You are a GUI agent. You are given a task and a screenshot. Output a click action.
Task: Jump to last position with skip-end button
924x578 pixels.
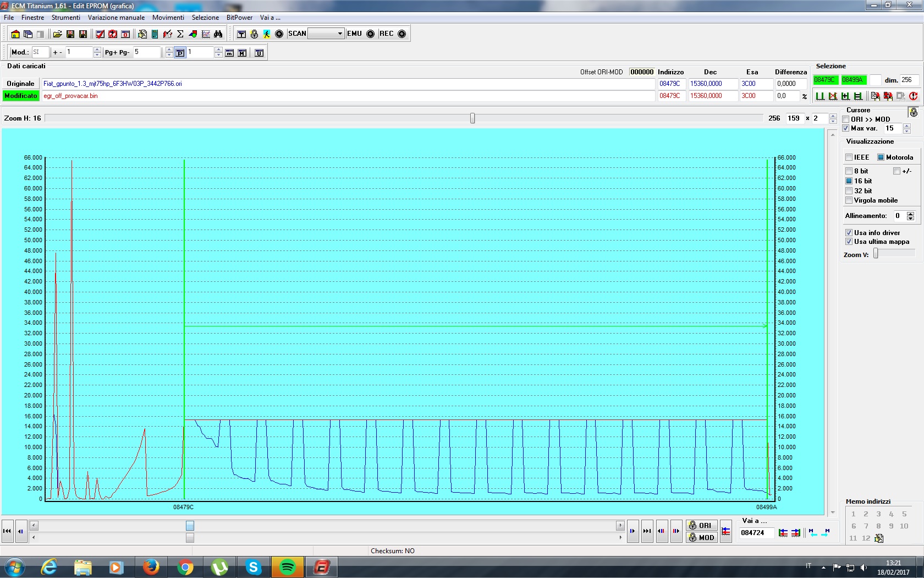(647, 531)
